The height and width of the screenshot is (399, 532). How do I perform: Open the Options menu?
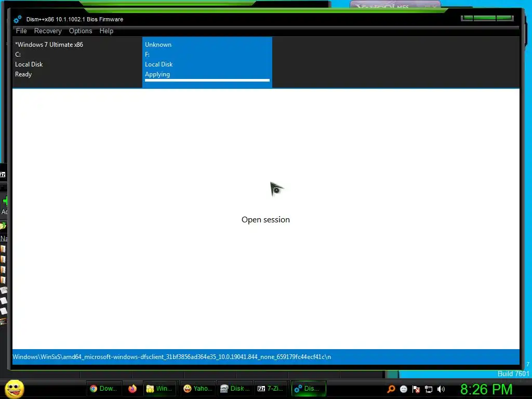click(81, 31)
